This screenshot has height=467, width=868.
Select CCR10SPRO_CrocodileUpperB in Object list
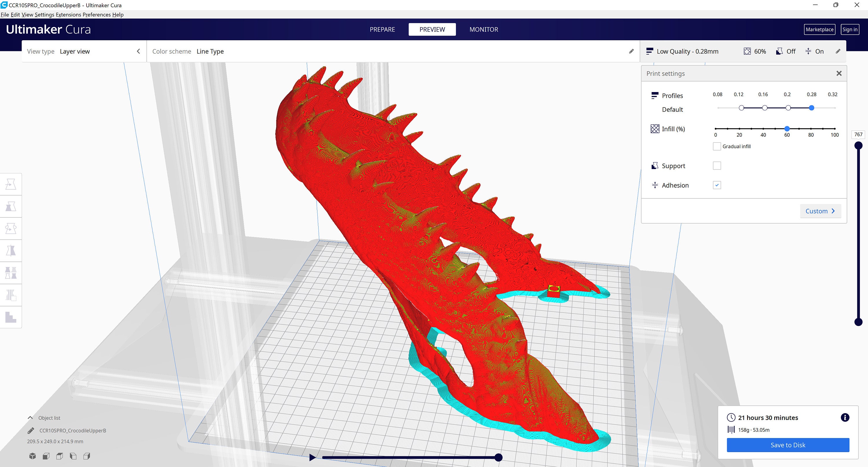(73, 431)
